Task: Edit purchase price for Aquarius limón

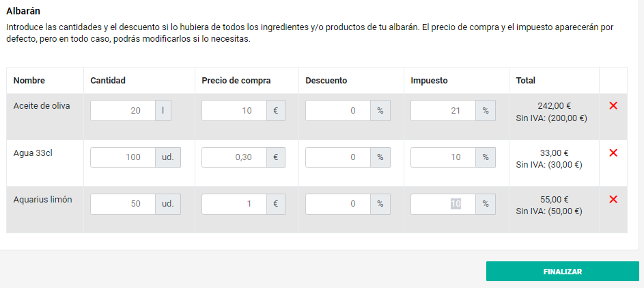Action: (x=234, y=204)
